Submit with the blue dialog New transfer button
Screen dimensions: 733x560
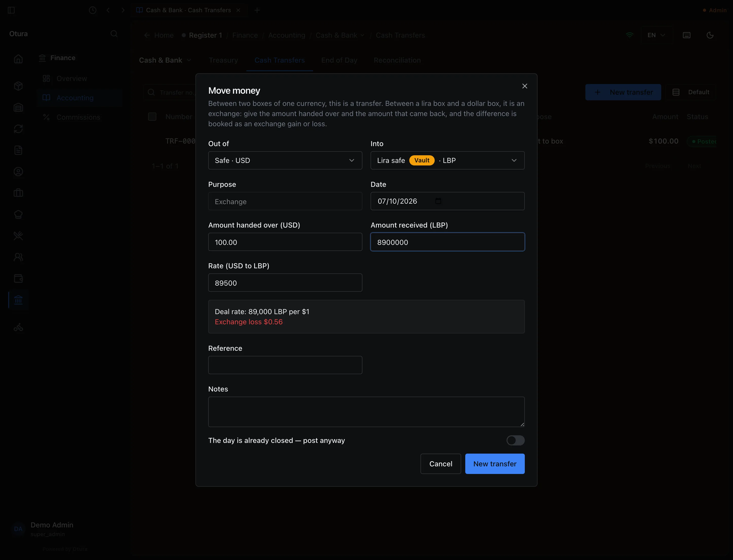pos(495,464)
